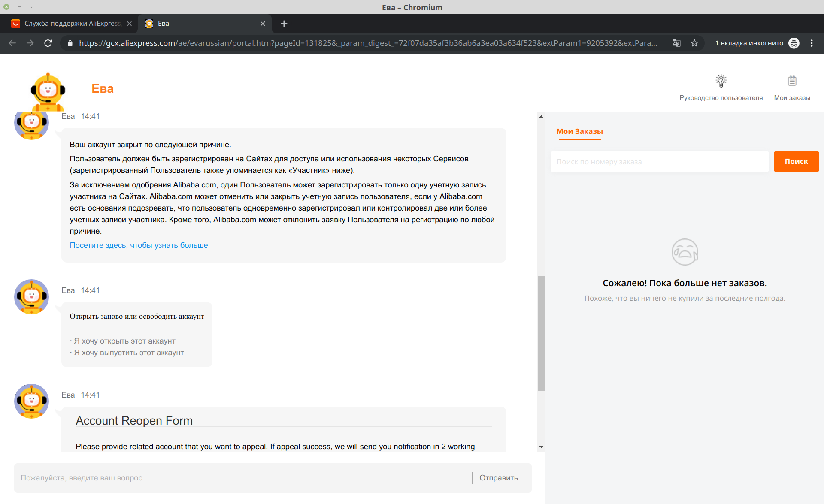Go forward in browser history
824x504 pixels.
click(x=30, y=43)
